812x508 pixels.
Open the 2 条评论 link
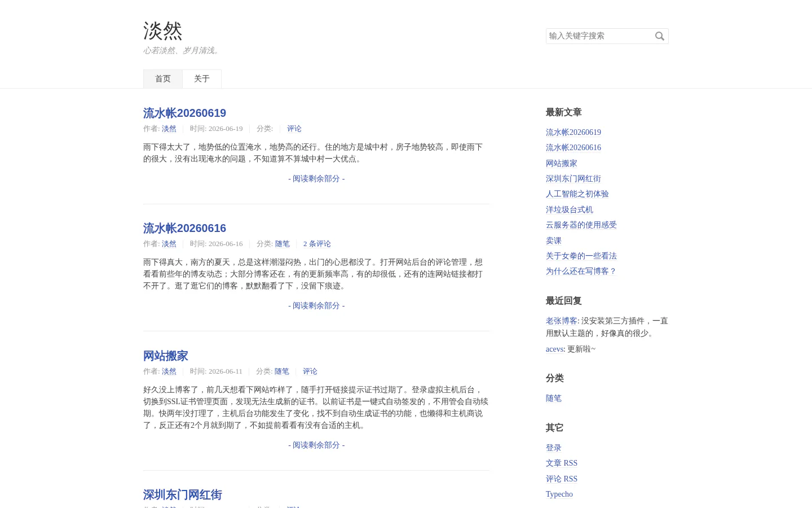[x=317, y=244]
